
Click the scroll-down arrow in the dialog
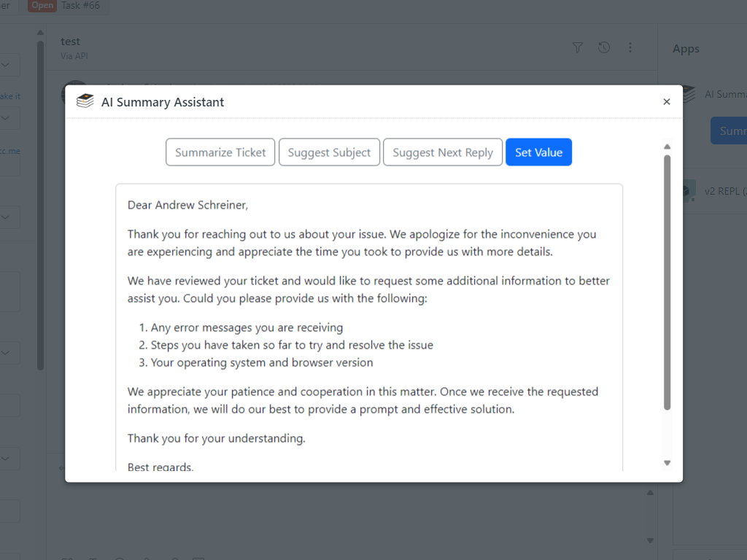667,463
